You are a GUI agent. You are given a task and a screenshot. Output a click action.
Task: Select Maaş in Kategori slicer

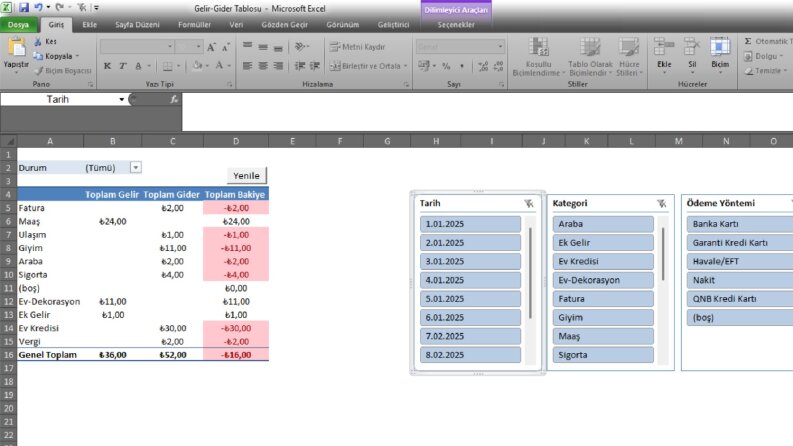pyautogui.click(x=603, y=336)
